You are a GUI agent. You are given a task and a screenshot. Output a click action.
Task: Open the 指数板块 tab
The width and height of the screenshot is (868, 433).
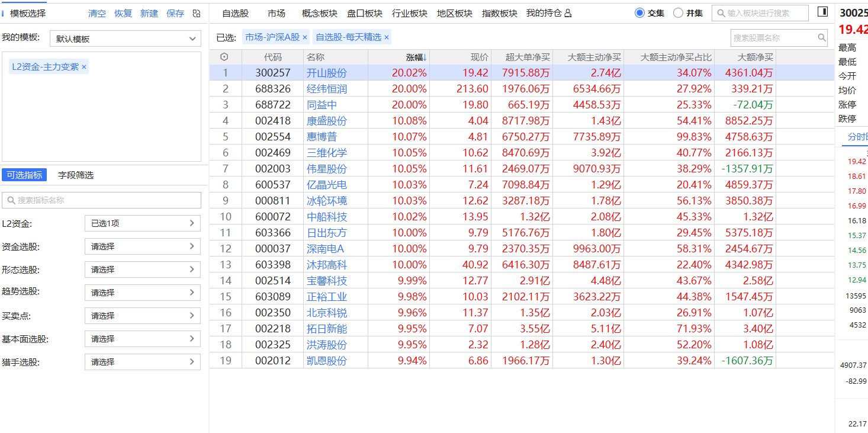tap(500, 13)
